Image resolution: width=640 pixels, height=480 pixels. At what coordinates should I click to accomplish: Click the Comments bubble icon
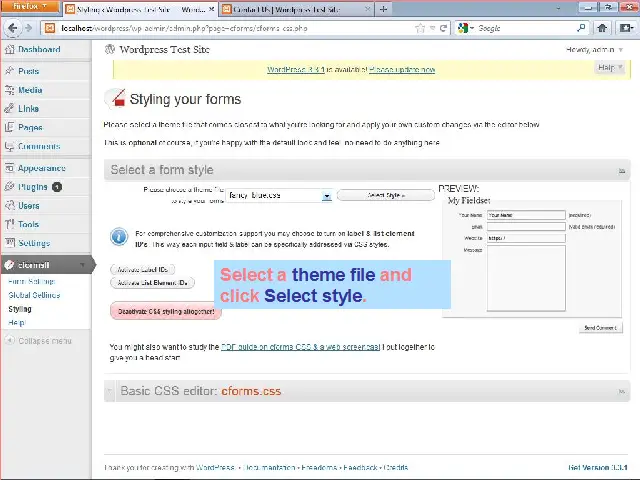tap(9, 146)
